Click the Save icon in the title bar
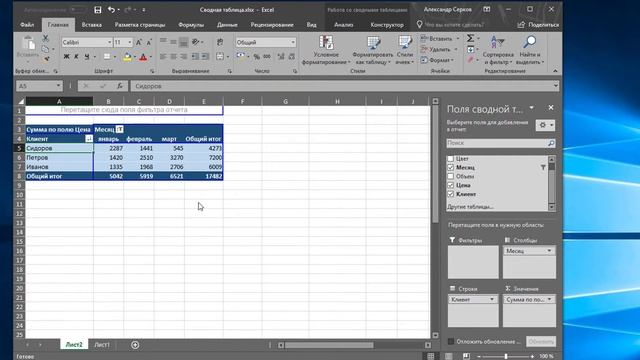 tap(98, 10)
